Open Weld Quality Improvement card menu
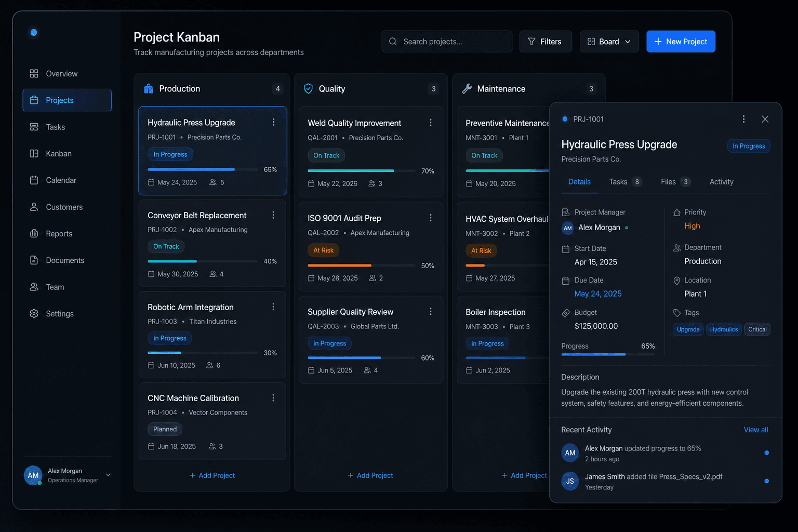The image size is (798, 532). click(x=431, y=123)
